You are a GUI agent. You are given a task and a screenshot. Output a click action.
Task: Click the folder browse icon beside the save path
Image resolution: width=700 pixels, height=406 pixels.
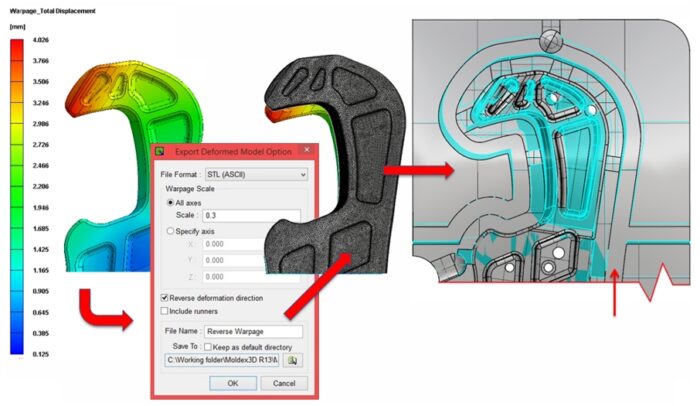(x=293, y=359)
